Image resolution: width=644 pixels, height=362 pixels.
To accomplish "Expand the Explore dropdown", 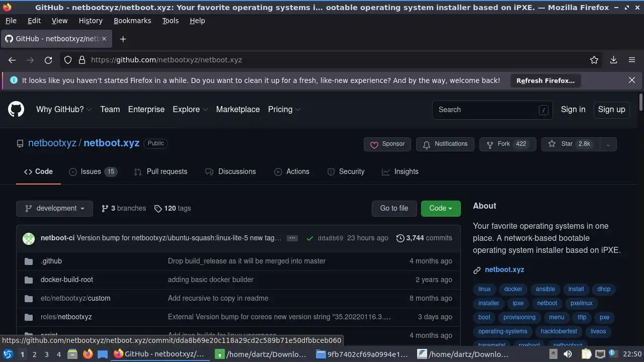I will (190, 109).
